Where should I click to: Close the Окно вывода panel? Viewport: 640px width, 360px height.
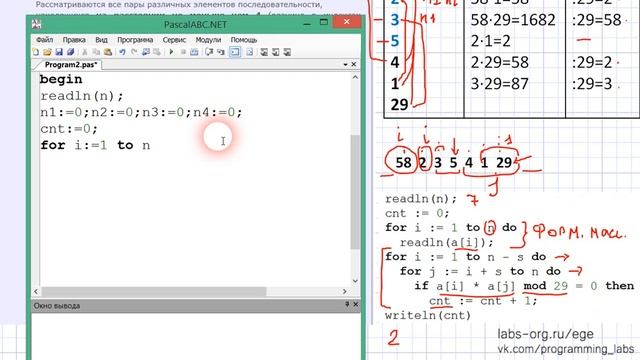(355, 304)
